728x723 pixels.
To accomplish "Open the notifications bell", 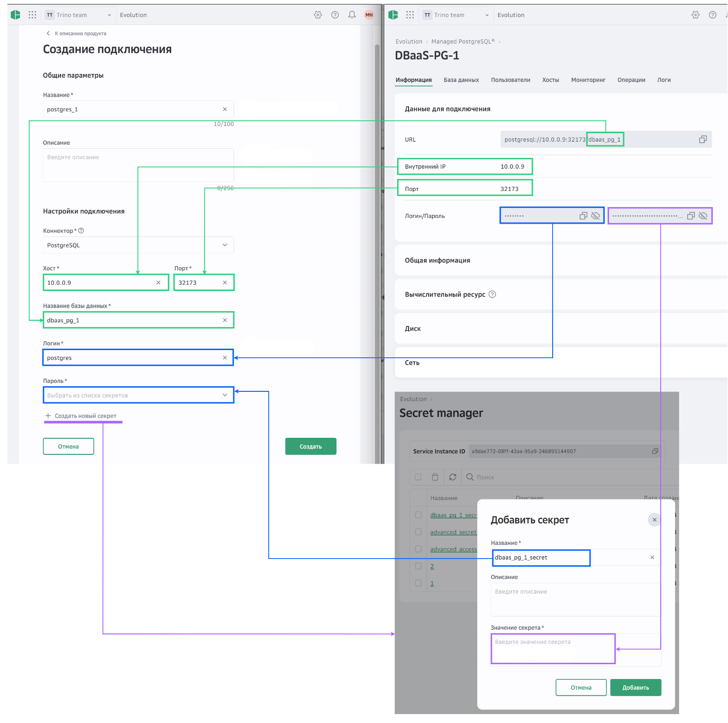I will click(352, 15).
